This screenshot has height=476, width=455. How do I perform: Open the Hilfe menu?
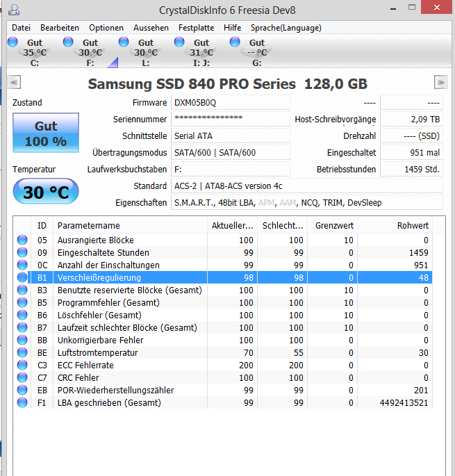click(232, 28)
